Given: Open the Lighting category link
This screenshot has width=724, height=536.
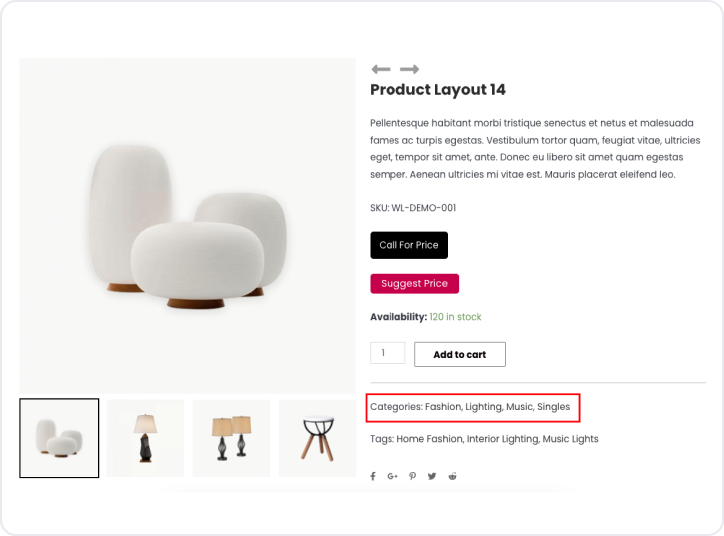Looking at the screenshot, I should click(x=483, y=407).
